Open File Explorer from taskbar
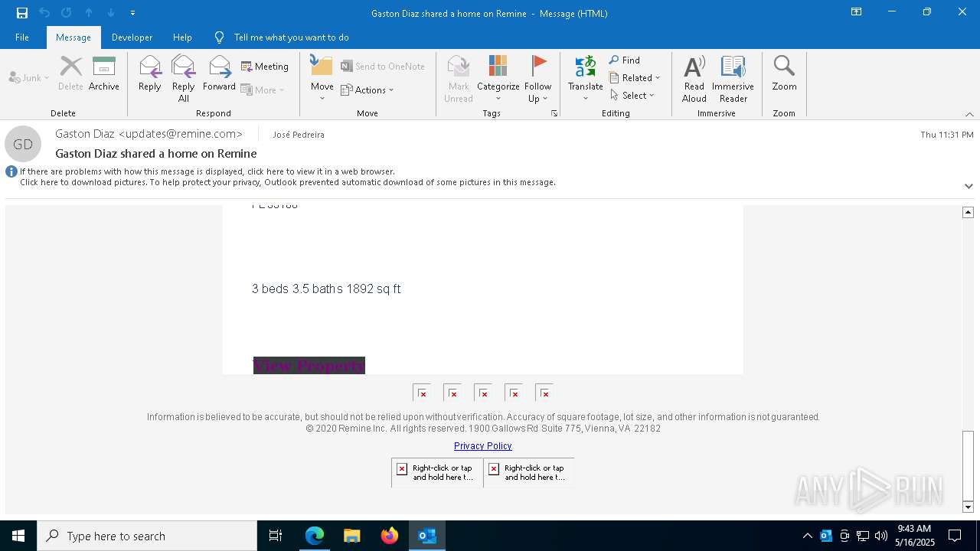Image resolution: width=980 pixels, height=551 pixels. [x=351, y=536]
